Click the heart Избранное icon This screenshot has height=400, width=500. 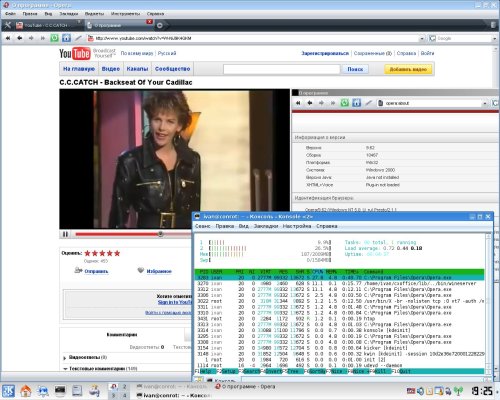(x=141, y=270)
